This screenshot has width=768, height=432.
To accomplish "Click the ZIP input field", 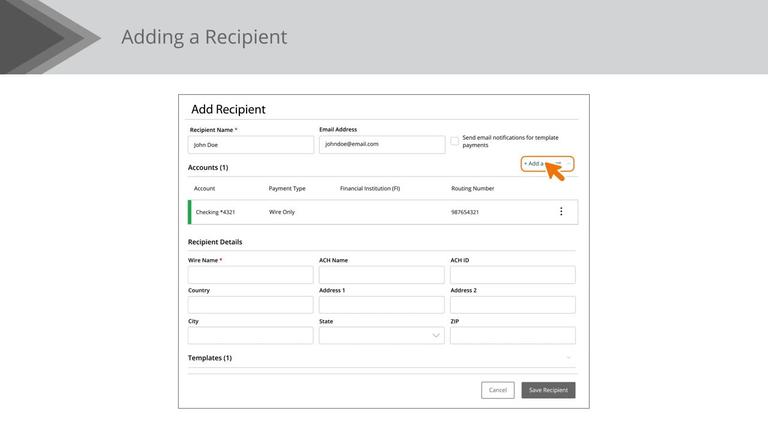I will (512, 336).
